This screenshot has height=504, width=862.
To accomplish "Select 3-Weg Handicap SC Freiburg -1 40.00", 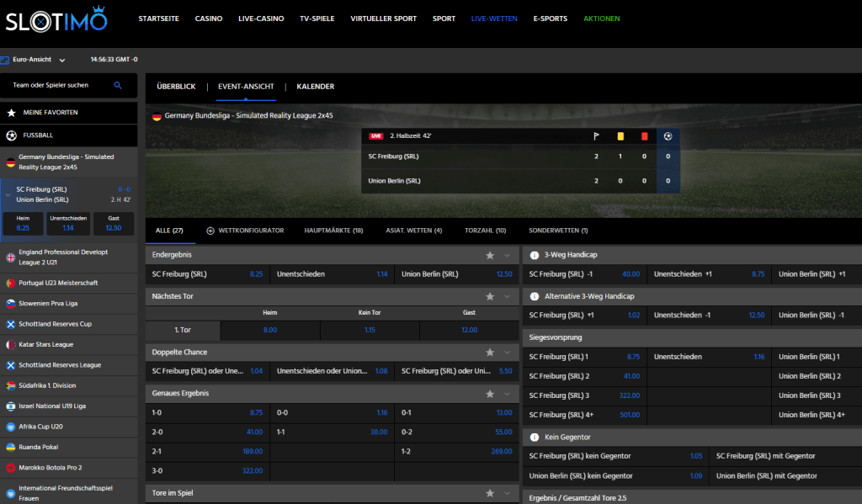I will [584, 274].
